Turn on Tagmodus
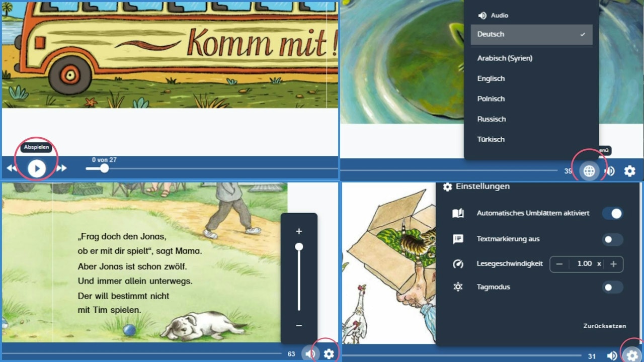 point(612,287)
